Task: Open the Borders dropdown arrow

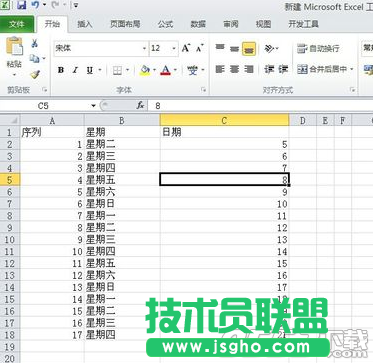Action: [128, 70]
